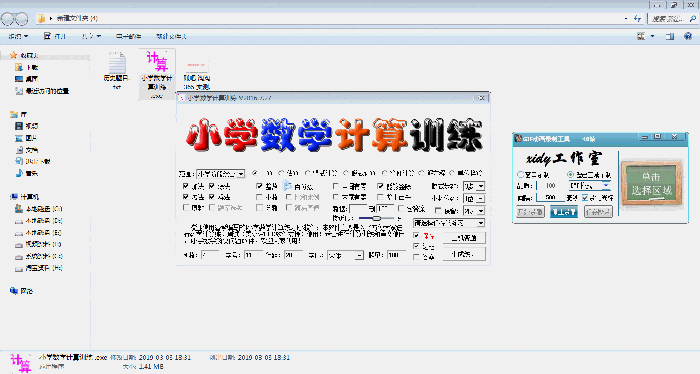Open the view options dropdown arrow in Explorer toolbar
The image size is (700, 374).
click(652, 36)
